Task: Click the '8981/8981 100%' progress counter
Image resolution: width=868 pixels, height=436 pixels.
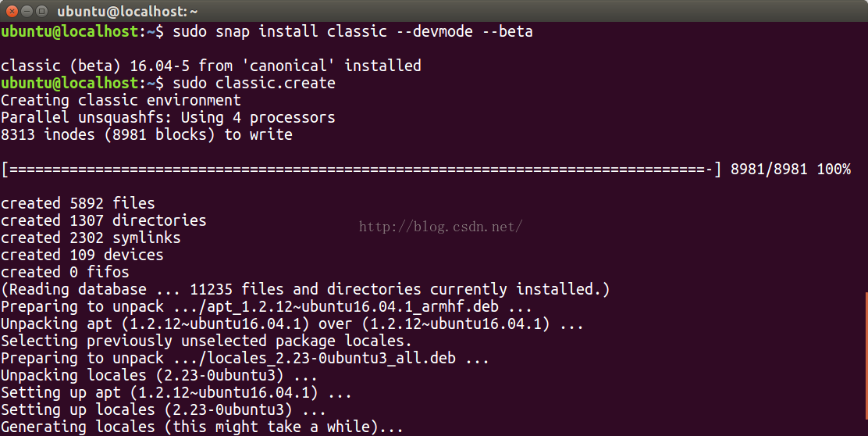Action: click(x=791, y=169)
